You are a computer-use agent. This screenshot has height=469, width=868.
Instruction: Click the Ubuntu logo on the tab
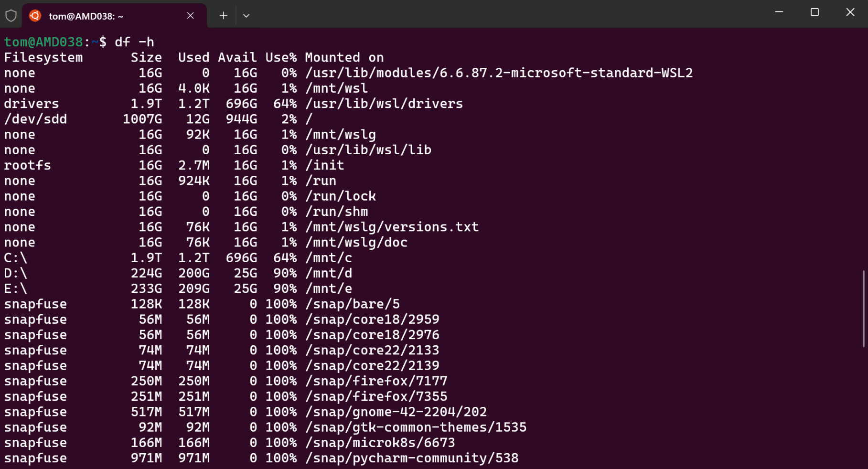[35, 16]
